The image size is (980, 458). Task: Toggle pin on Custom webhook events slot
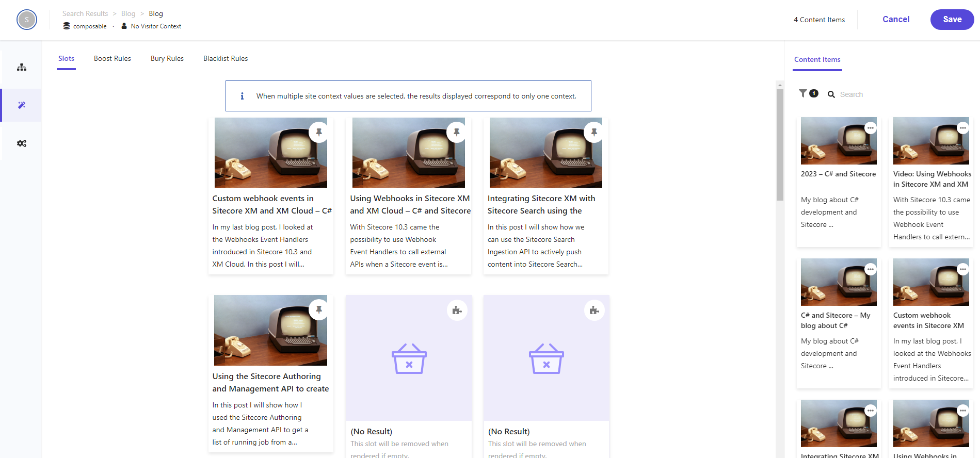(x=319, y=133)
